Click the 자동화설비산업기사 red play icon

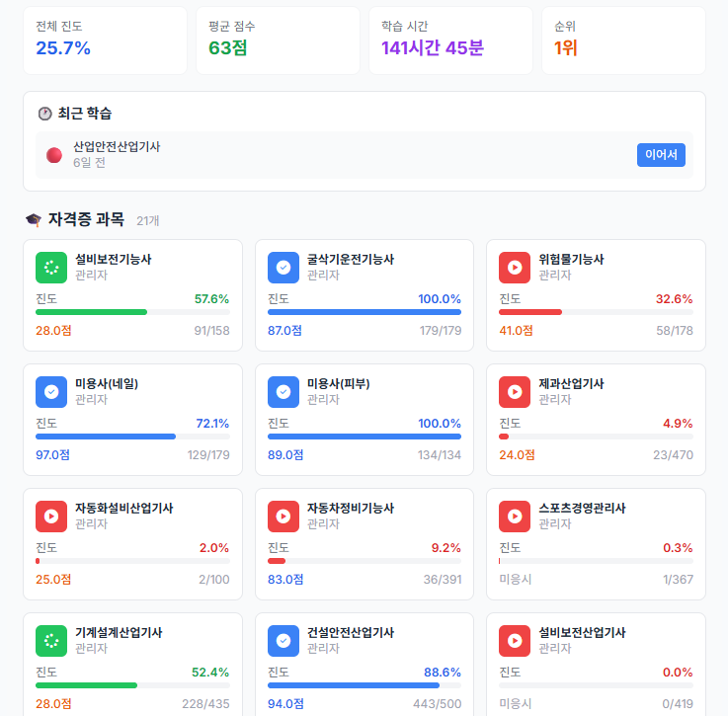tap(51, 517)
